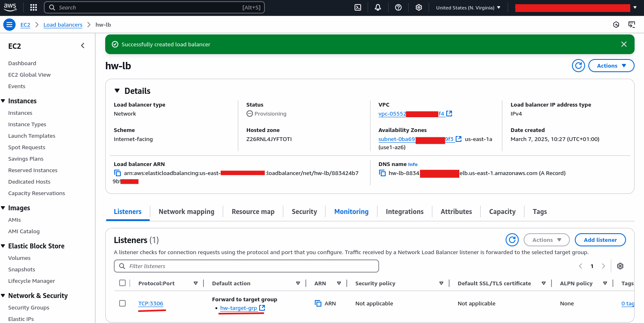Open the services grid menu
The width and height of the screenshot is (644, 323).
(x=34, y=7)
